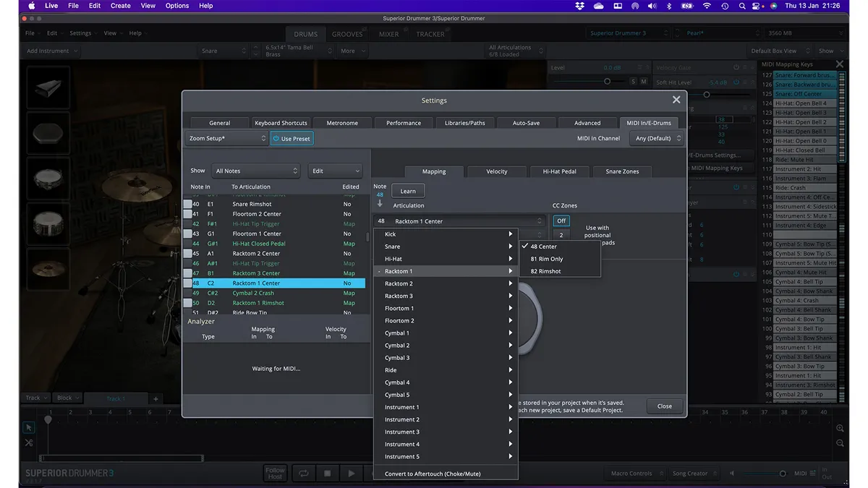Open the All Notes show filter dropdown

(x=256, y=171)
